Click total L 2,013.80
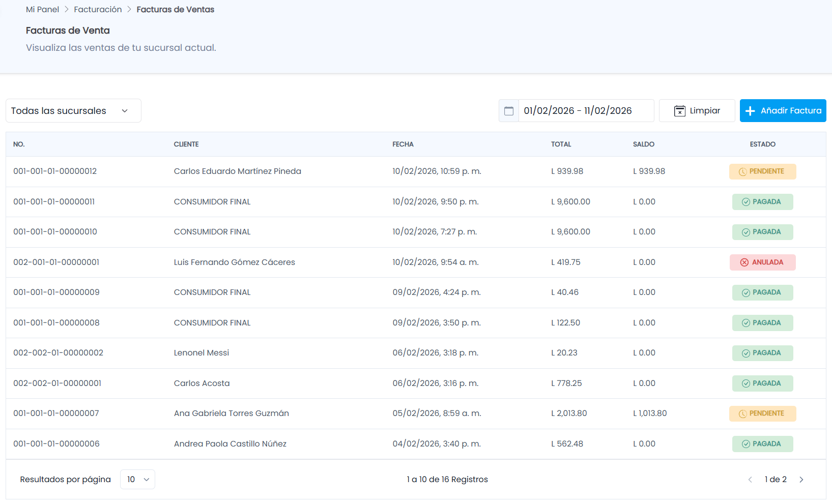 [569, 413]
